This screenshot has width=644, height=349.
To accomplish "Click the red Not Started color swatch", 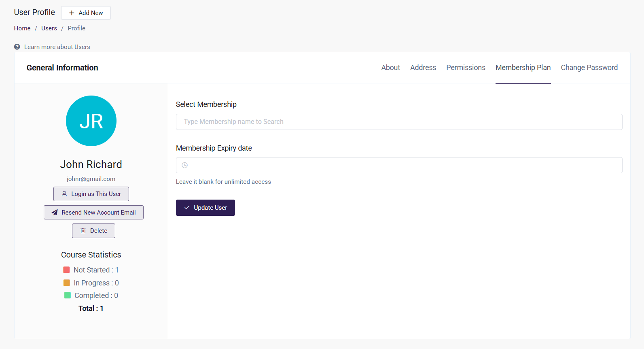I will (x=67, y=270).
